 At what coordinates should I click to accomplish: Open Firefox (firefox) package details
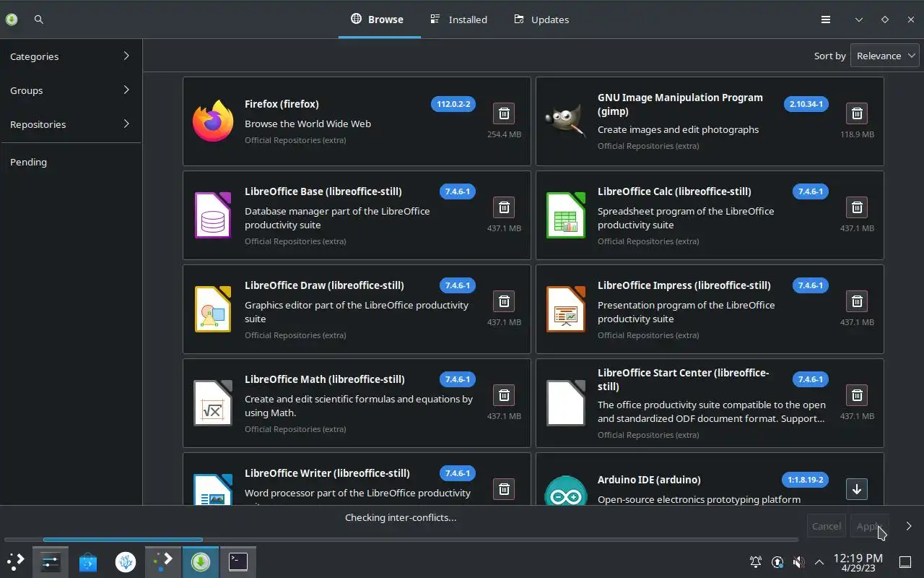pos(282,104)
